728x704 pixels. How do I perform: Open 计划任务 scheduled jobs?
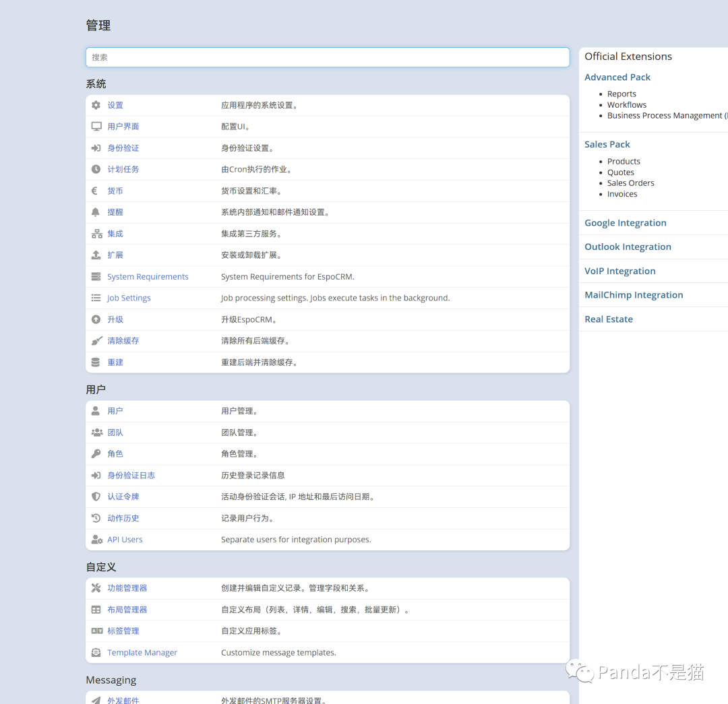click(123, 169)
